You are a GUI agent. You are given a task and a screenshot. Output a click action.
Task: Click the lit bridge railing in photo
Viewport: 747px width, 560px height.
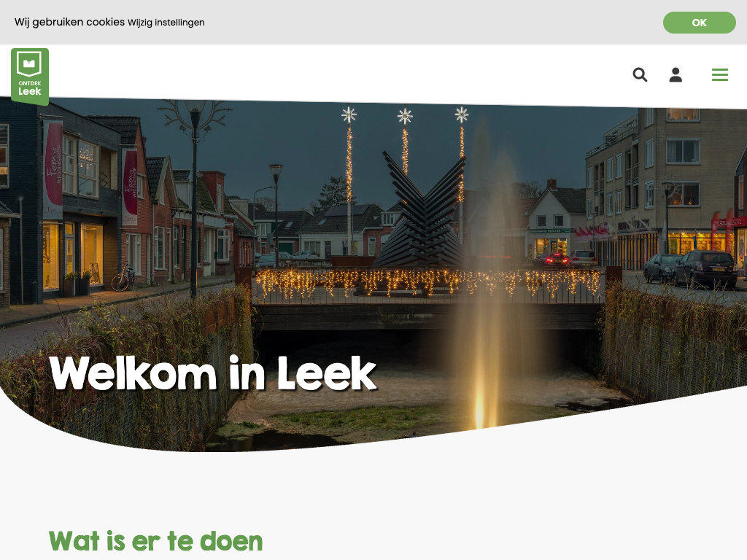(427, 286)
